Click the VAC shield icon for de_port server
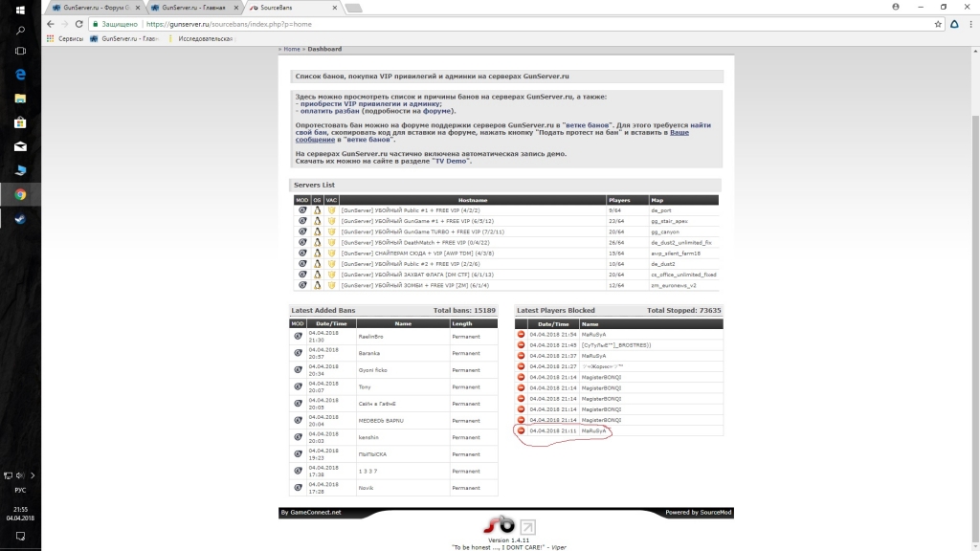Screen dimensions: 980x551 [x=332, y=209]
